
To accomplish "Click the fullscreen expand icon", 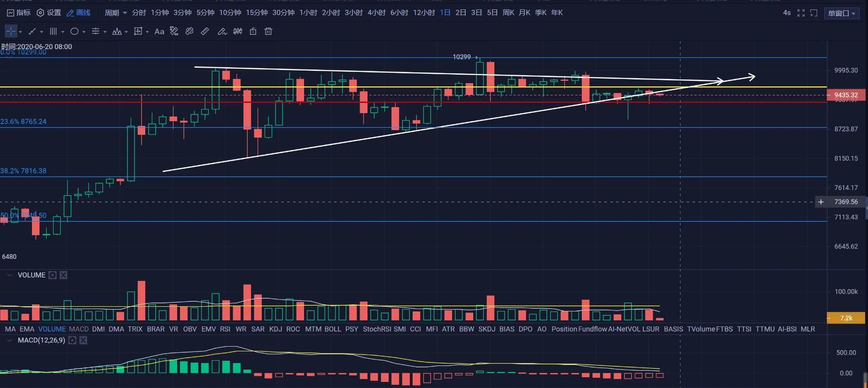I will coord(801,13).
